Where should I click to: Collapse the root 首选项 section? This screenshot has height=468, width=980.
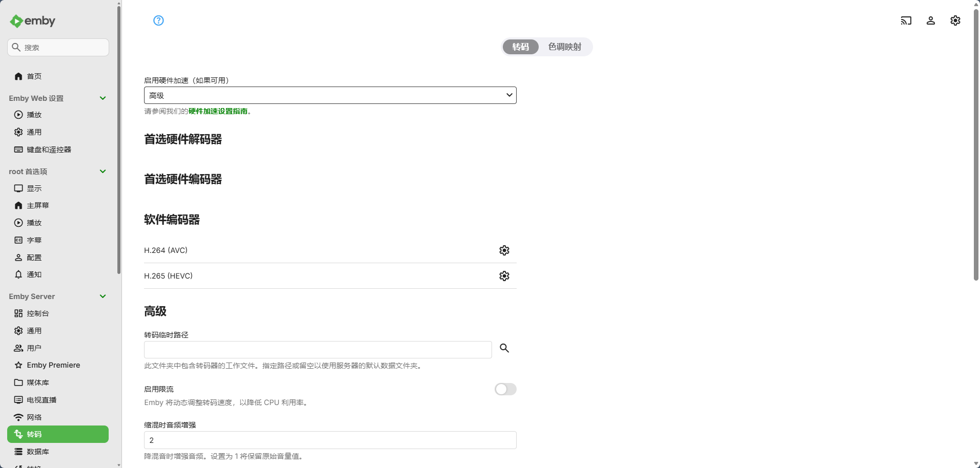coord(103,172)
